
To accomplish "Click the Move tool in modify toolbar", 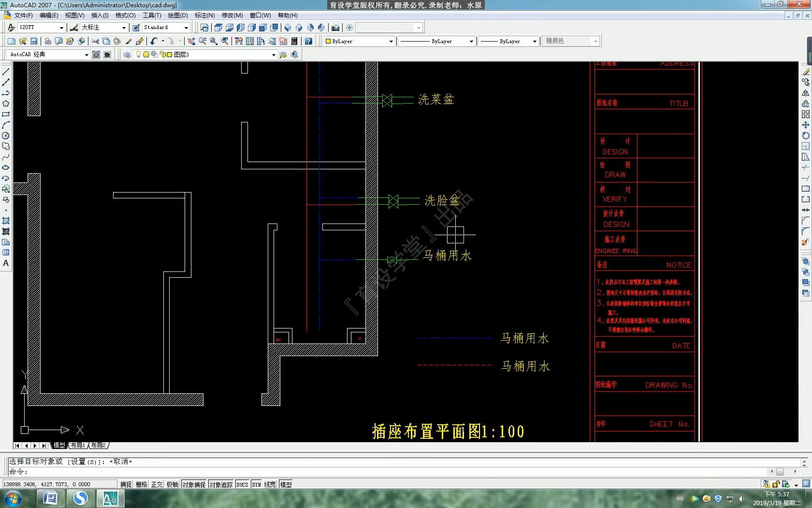I will click(806, 125).
